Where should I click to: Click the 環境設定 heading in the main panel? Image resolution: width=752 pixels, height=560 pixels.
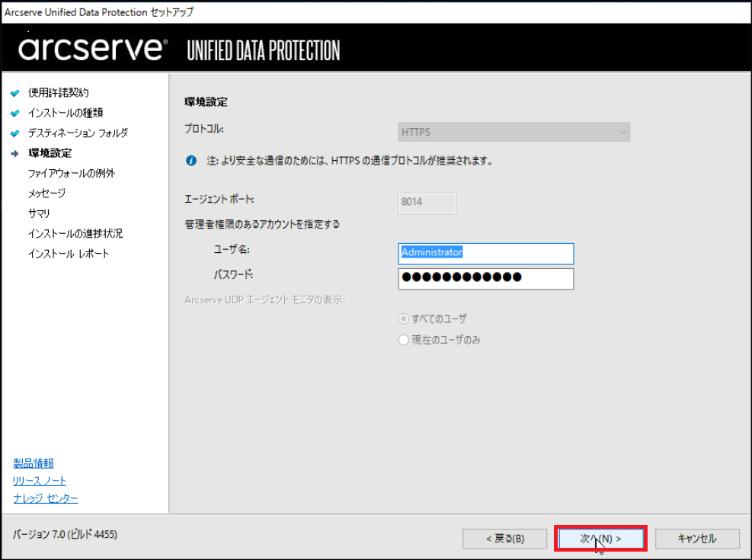point(206,102)
